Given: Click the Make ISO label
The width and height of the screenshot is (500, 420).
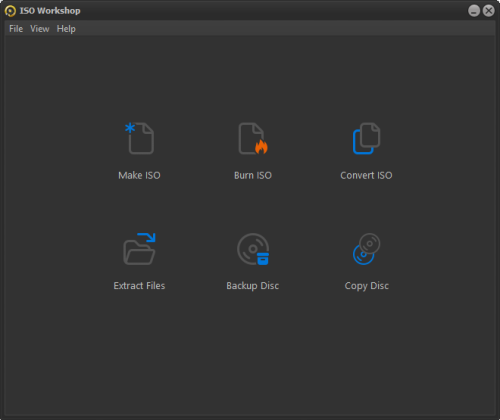Looking at the screenshot, I should pos(139,175).
